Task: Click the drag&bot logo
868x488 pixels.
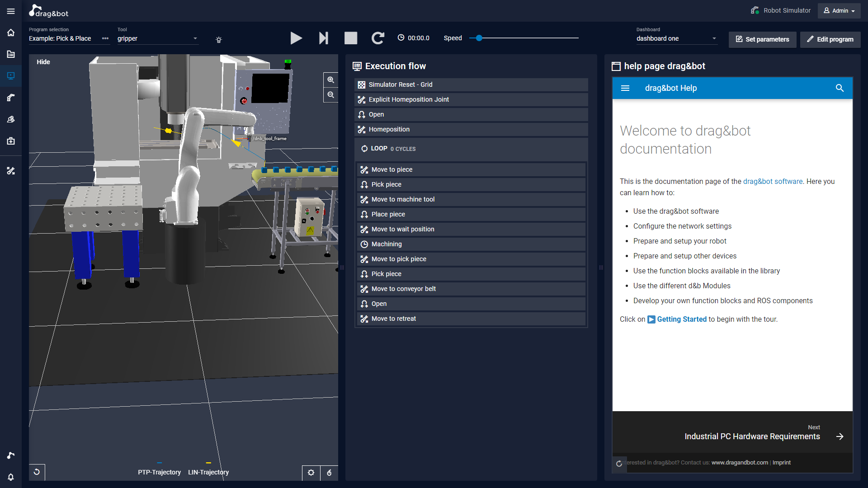Action: tap(49, 11)
